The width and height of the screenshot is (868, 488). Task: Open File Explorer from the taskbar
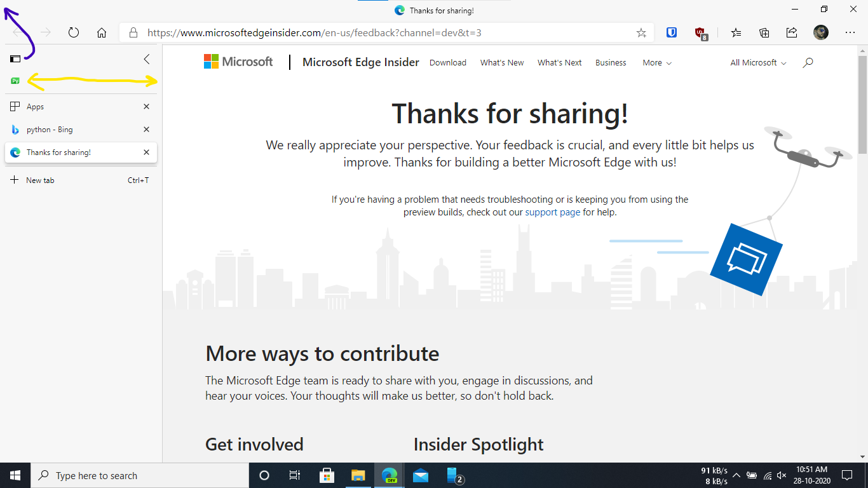tap(358, 475)
